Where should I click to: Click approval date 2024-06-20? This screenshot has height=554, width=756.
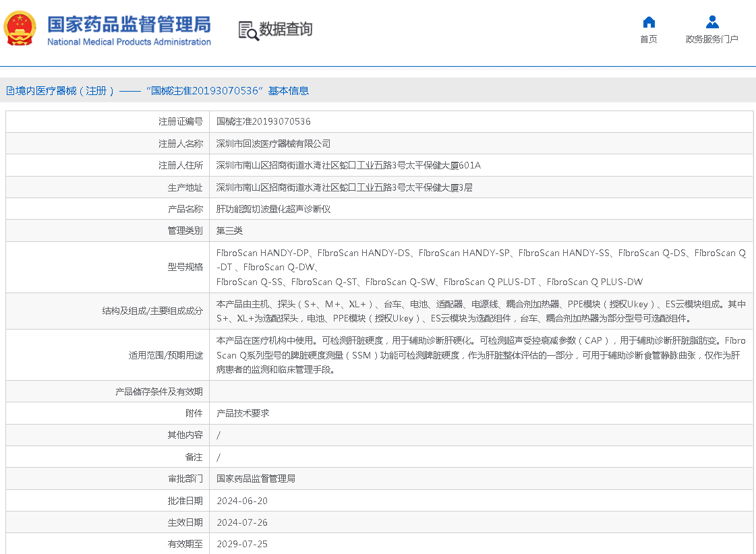(242, 501)
